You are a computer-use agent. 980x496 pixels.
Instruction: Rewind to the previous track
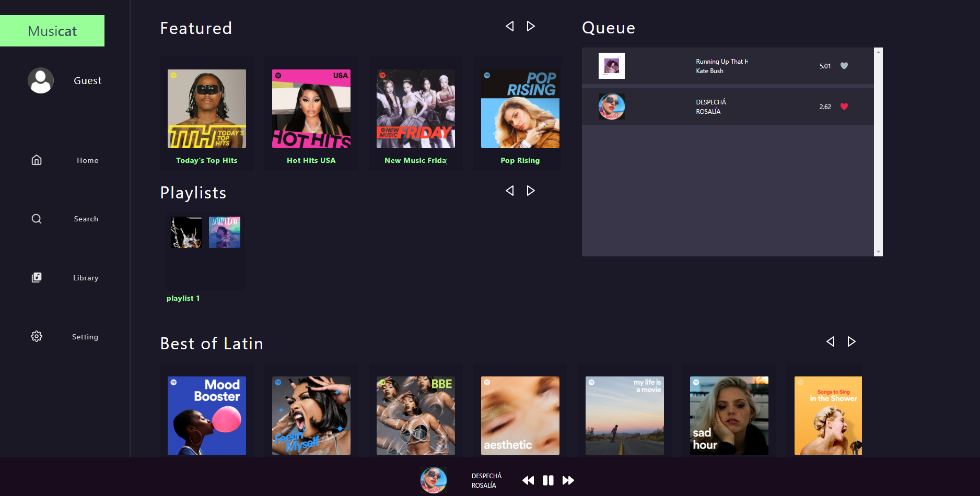[528, 480]
